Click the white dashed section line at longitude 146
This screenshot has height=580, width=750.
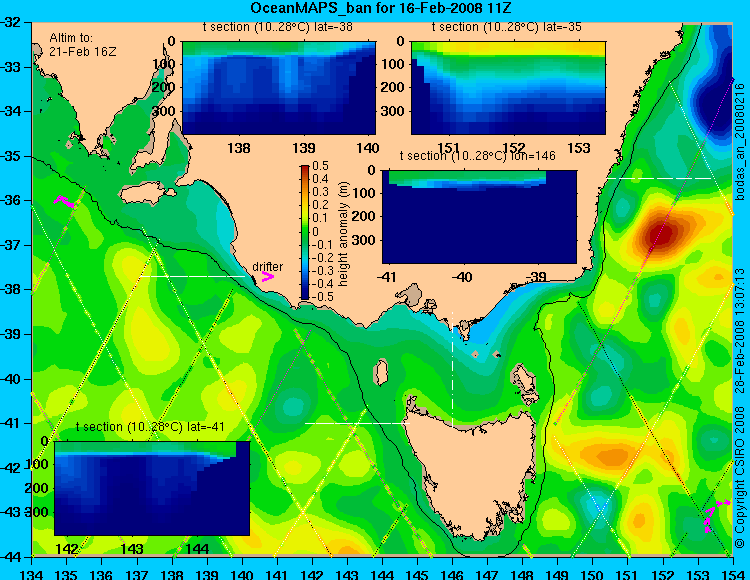[452, 369]
